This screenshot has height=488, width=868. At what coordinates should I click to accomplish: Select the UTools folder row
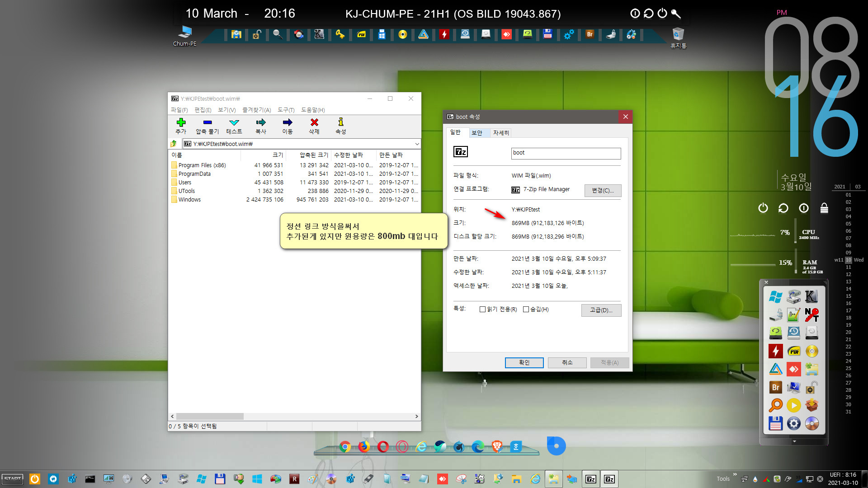tap(294, 191)
